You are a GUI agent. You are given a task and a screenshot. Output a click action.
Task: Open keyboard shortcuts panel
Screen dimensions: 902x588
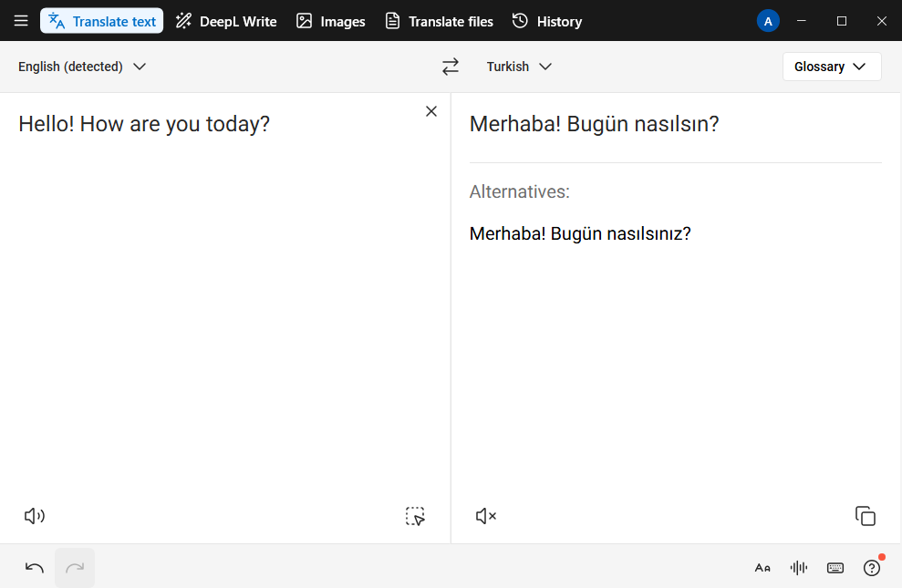(835, 567)
